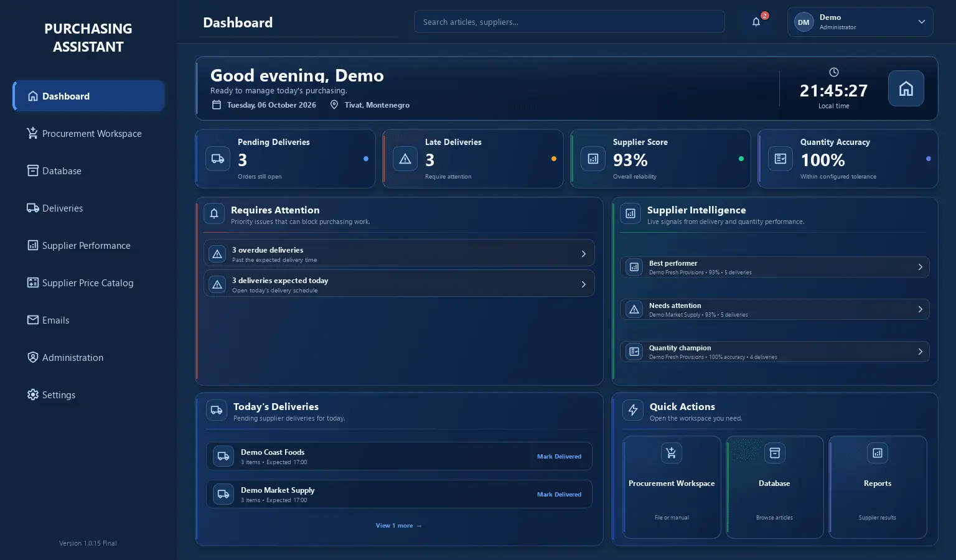Screen dimensions: 956x560
Task: Go to Procurement Workspace in sidebar
Action: [x=88, y=133]
